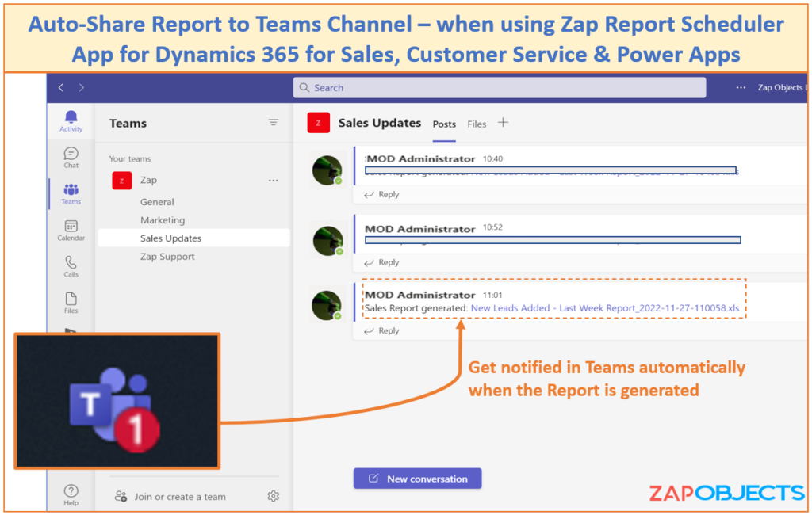Select the Marketing channel
This screenshot has height=515, width=812.
[162, 220]
